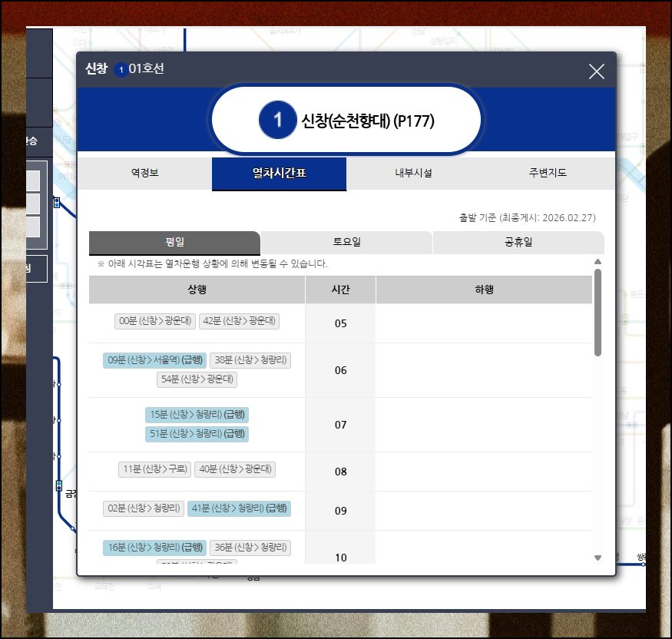Select the 38분 (신창>청량리) train
The width and height of the screenshot is (672, 639).
point(250,360)
